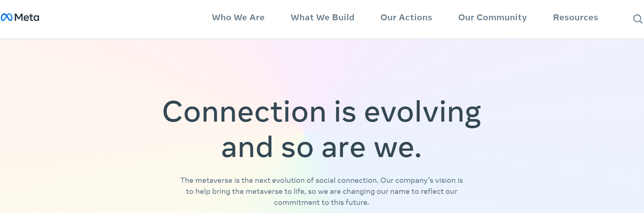Open the search magnifier icon

(x=637, y=18)
